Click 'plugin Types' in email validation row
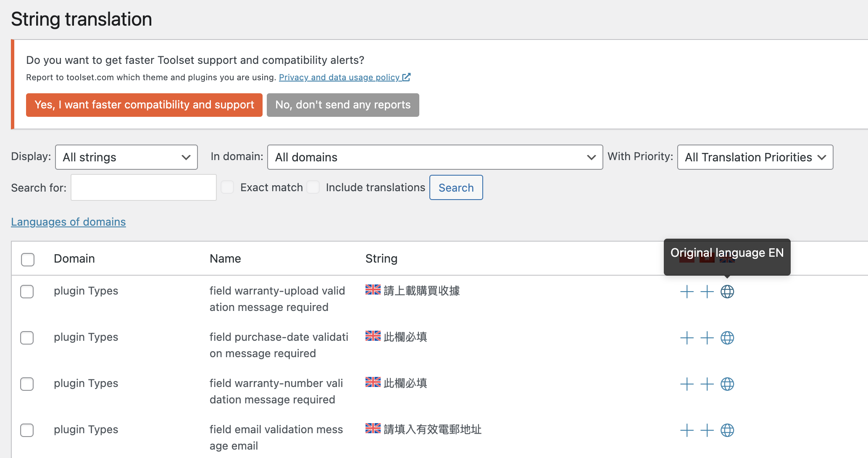The height and width of the screenshot is (458, 868). tap(86, 429)
